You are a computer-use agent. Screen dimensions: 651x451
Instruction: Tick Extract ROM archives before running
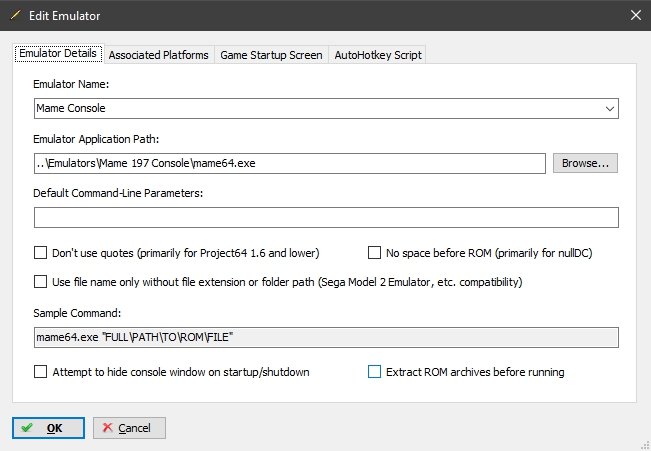(374, 371)
